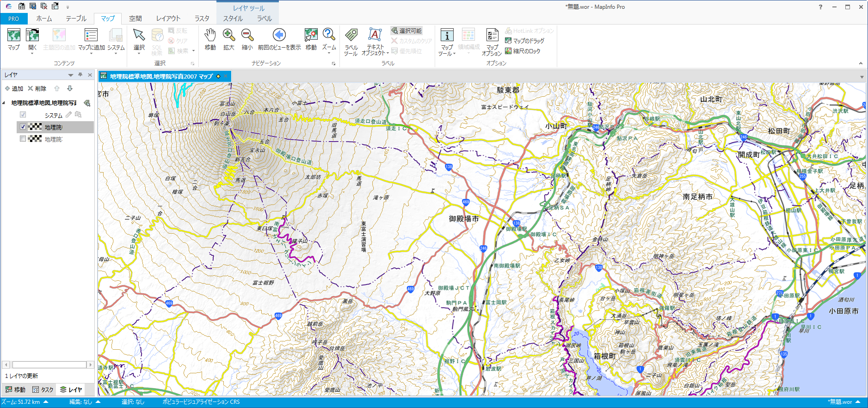Screen dimensions: 868x408
Task: Toggle selectable tag icon on 地理院標準地図 map row
Action: 87,103
